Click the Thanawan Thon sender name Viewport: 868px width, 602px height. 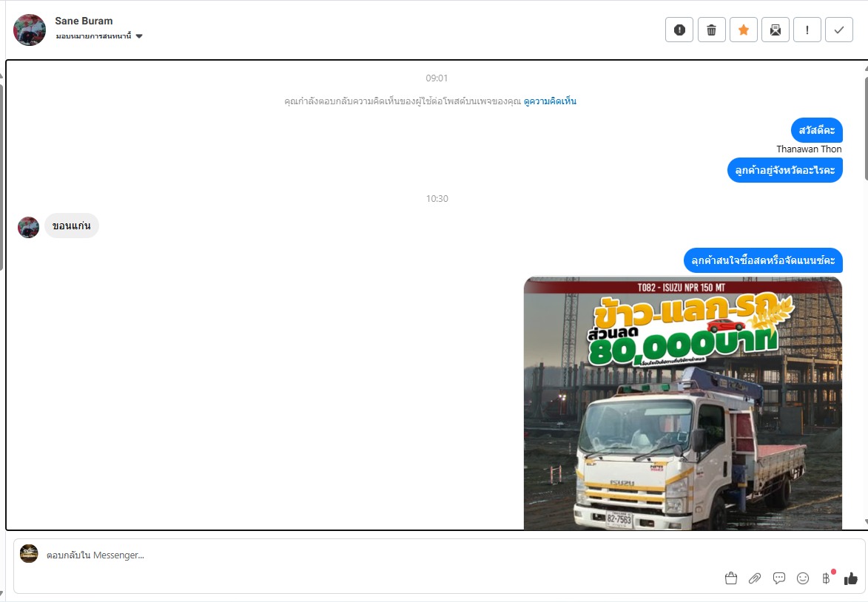(809, 149)
